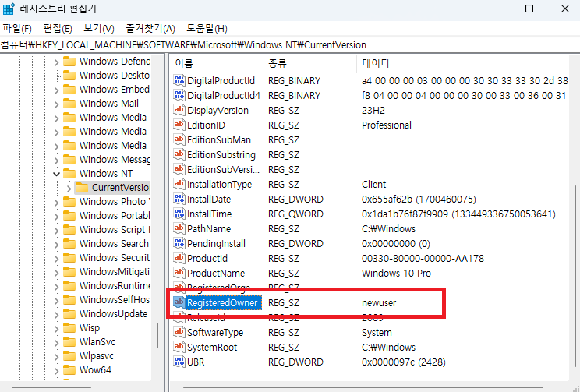
Task: Select the RegisteredOwner value name
Action: pyautogui.click(x=222, y=303)
